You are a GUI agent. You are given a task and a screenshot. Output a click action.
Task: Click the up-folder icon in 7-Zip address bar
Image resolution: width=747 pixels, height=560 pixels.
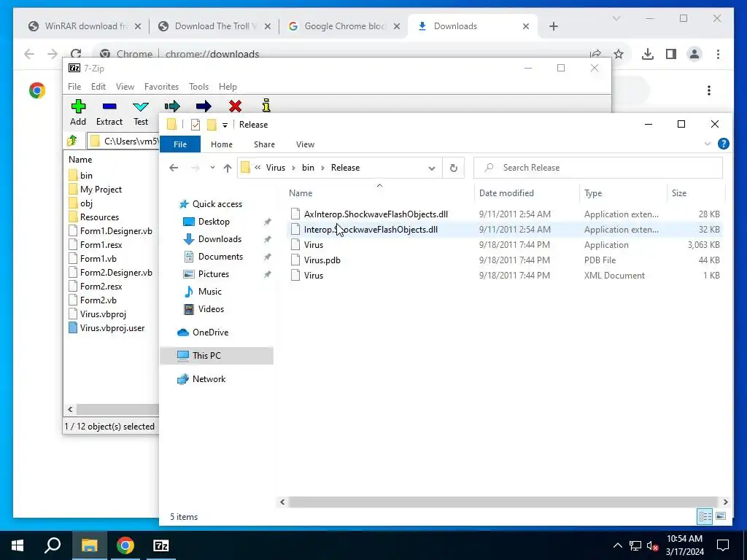(72, 141)
